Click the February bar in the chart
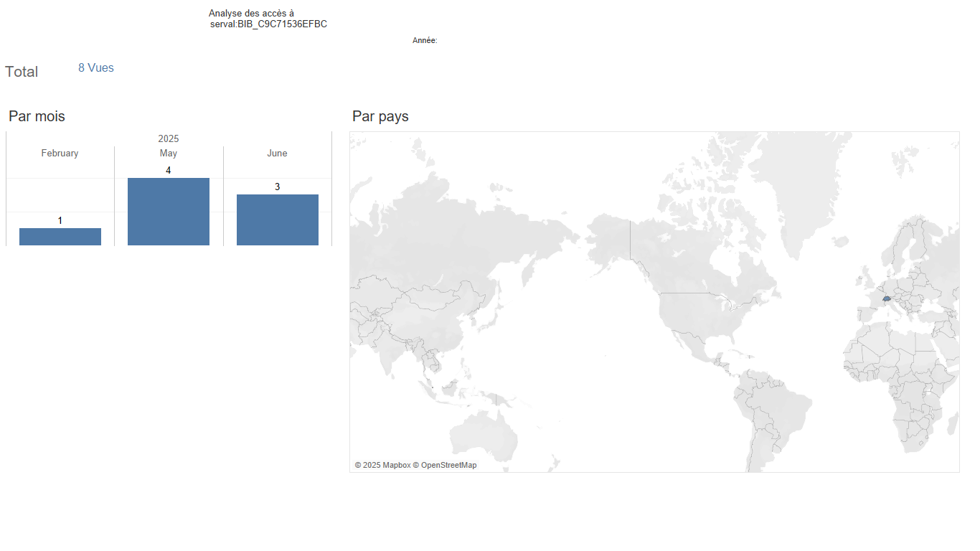This screenshot has height=551, width=980. (x=60, y=237)
